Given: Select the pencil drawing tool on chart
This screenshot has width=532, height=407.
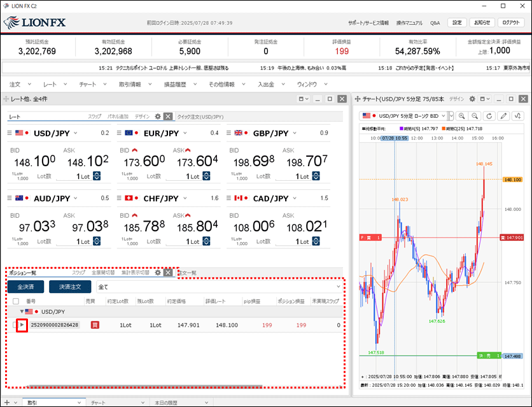Looking at the screenshot, I should tap(504, 116).
